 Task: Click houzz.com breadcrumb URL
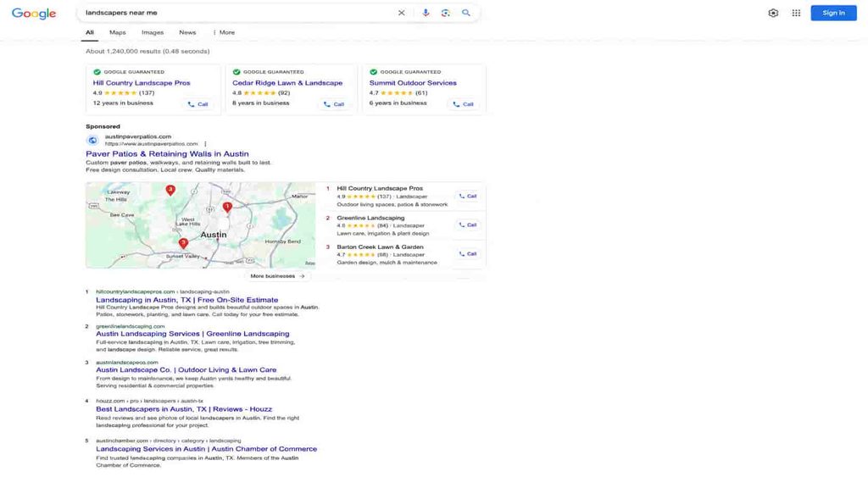pyautogui.click(x=149, y=401)
